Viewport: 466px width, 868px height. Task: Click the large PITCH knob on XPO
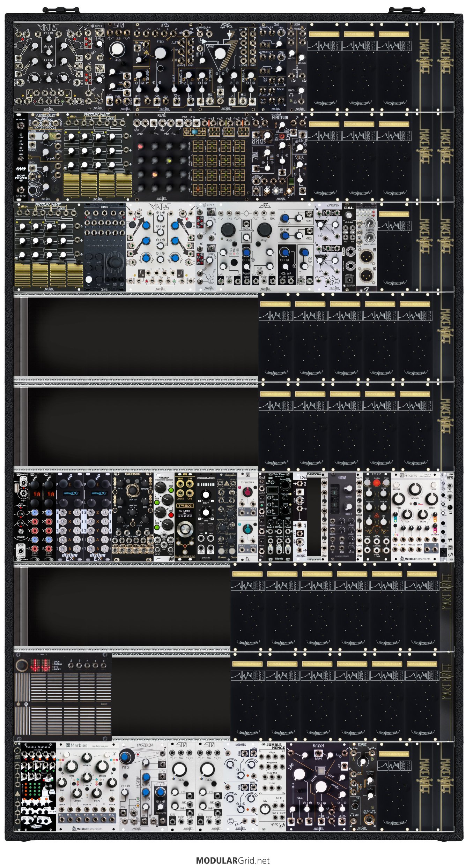click(160, 53)
